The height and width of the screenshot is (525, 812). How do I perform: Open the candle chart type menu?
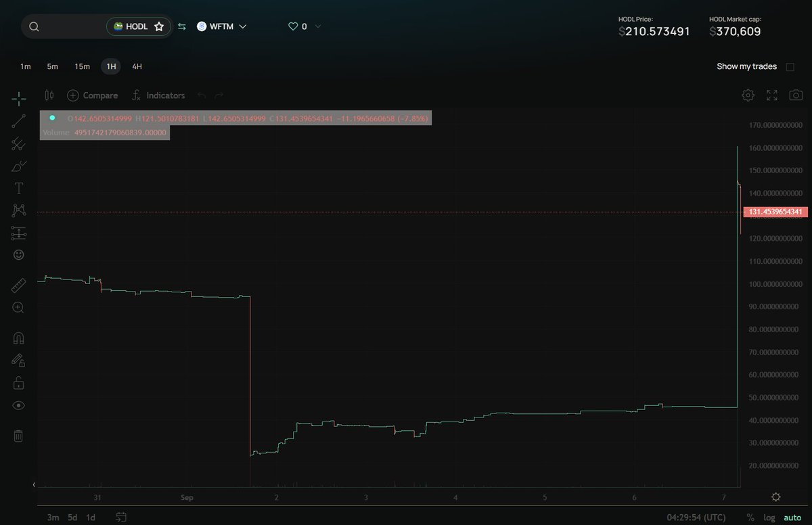click(x=49, y=95)
